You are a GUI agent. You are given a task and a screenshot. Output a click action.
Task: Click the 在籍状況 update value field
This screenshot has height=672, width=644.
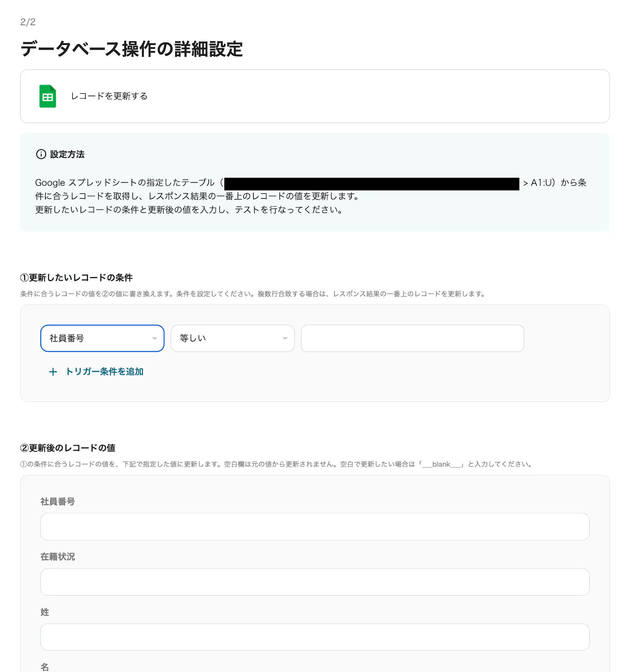[315, 582]
